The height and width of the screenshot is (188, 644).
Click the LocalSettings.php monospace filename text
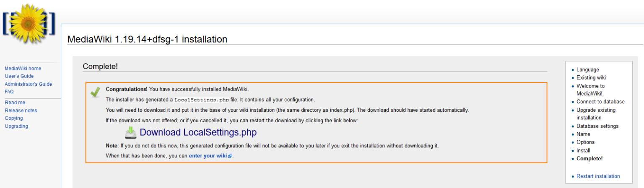tap(202, 100)
